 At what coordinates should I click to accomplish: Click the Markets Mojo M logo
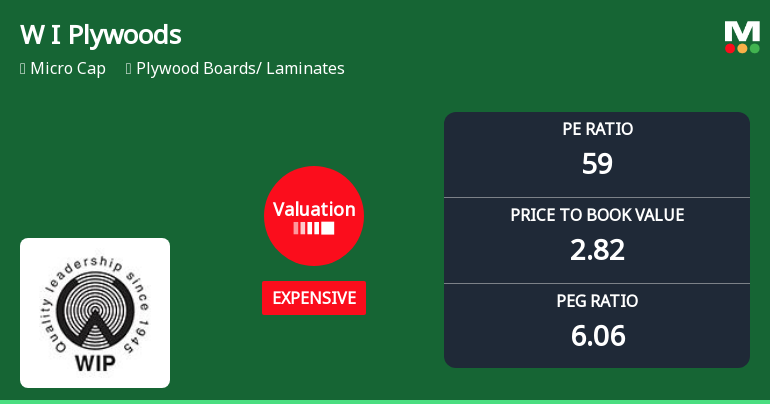click(742, 33)
